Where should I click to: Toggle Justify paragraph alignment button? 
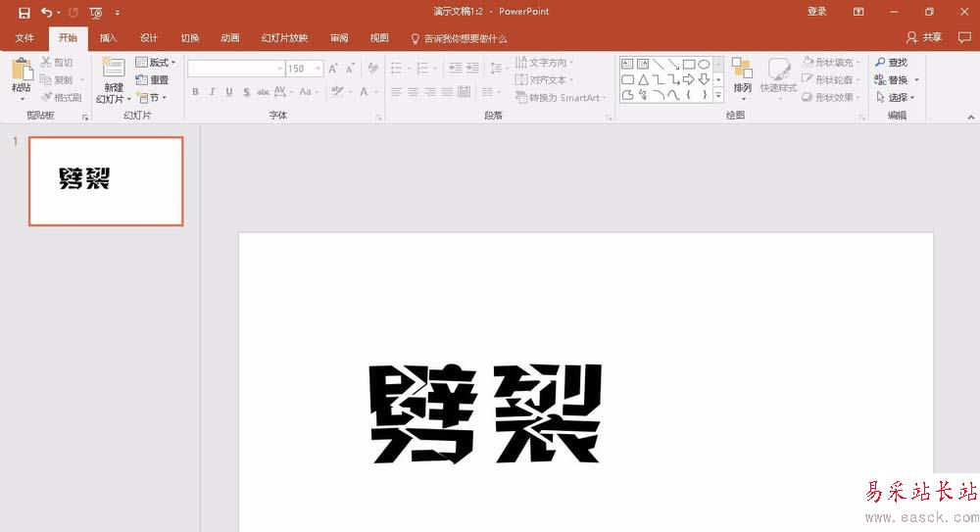coord(447,92)
